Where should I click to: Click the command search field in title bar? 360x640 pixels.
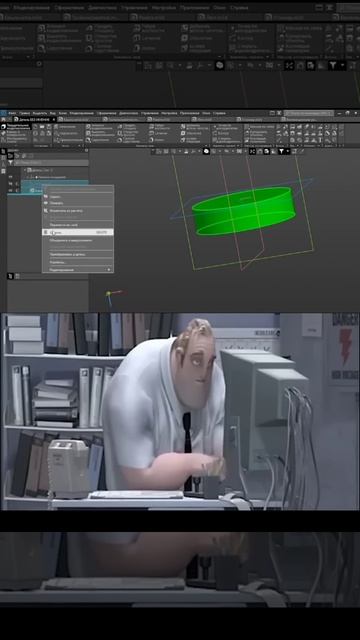coord(308,113)
